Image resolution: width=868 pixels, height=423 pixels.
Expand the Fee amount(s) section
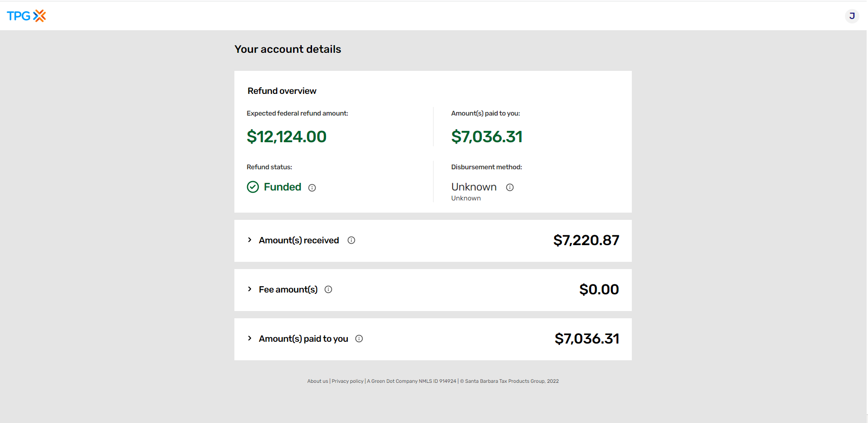coord(250,289)
